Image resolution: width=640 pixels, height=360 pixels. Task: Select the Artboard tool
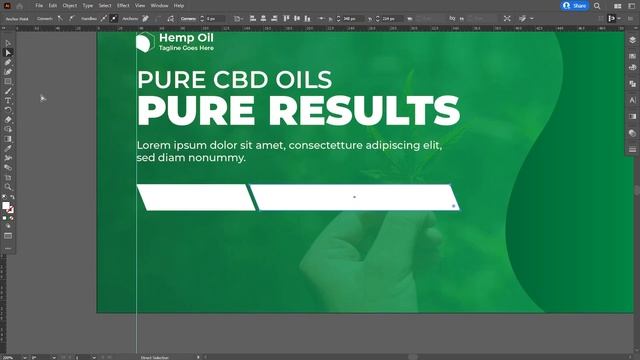tap(8, 177)
